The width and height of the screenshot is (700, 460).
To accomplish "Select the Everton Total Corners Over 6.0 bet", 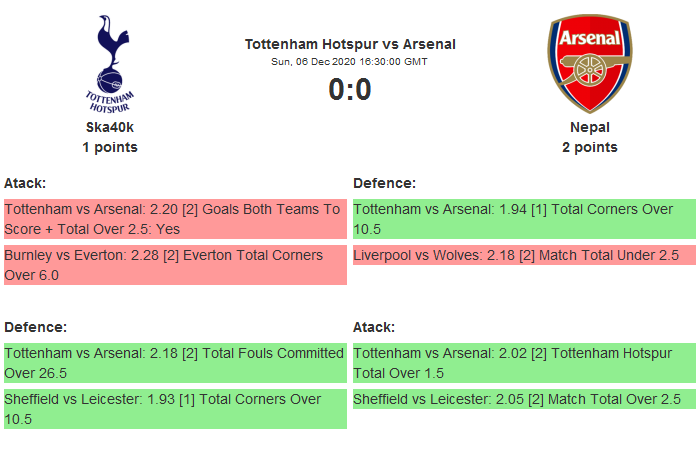I will point(175,265).
